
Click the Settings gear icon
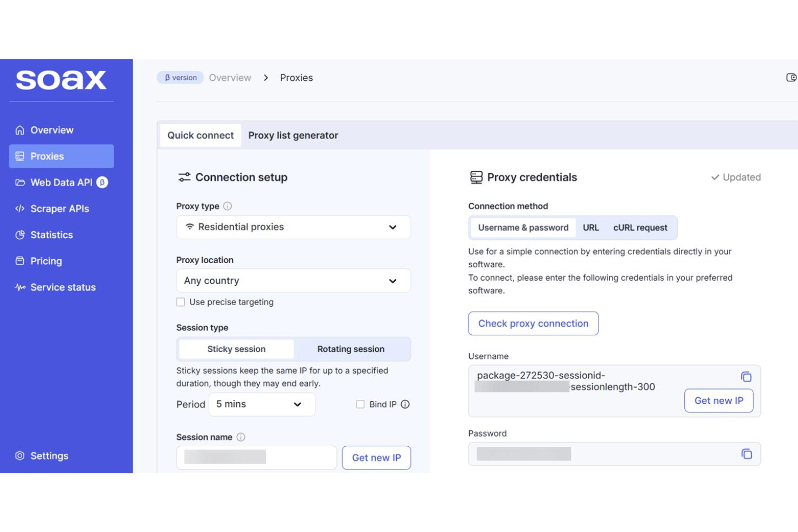[20, 455]
